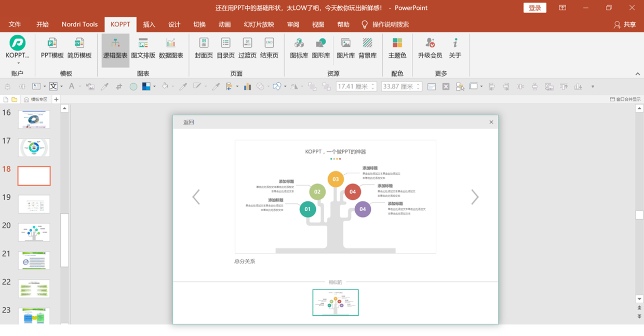The height and width of the screenshot is (336, 644).
Task: Click 升级会员 upgrade membership
Action: (x=430, y=48)
